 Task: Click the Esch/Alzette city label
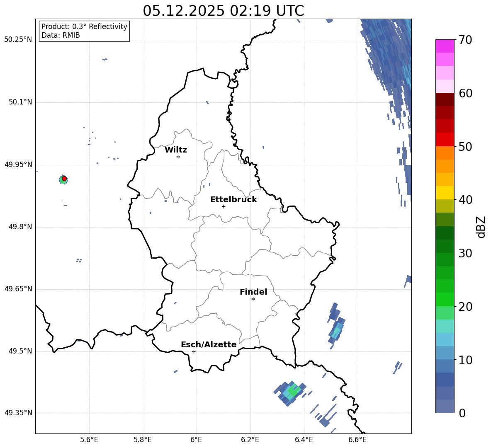209,345
